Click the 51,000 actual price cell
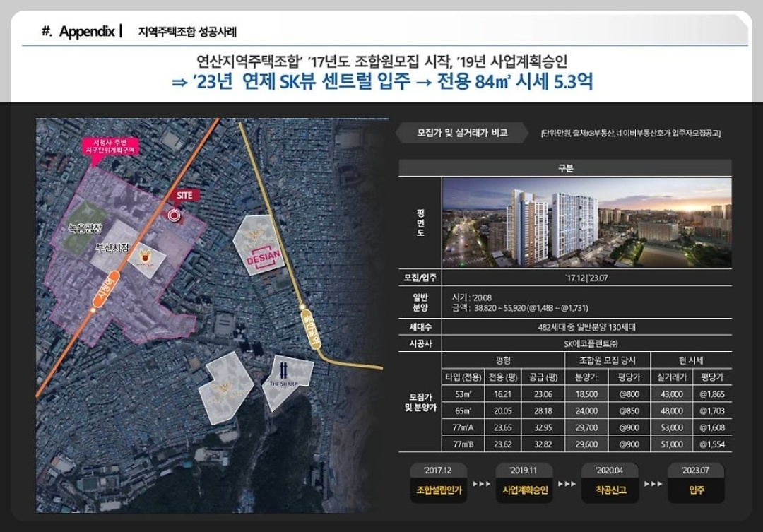 672,444
